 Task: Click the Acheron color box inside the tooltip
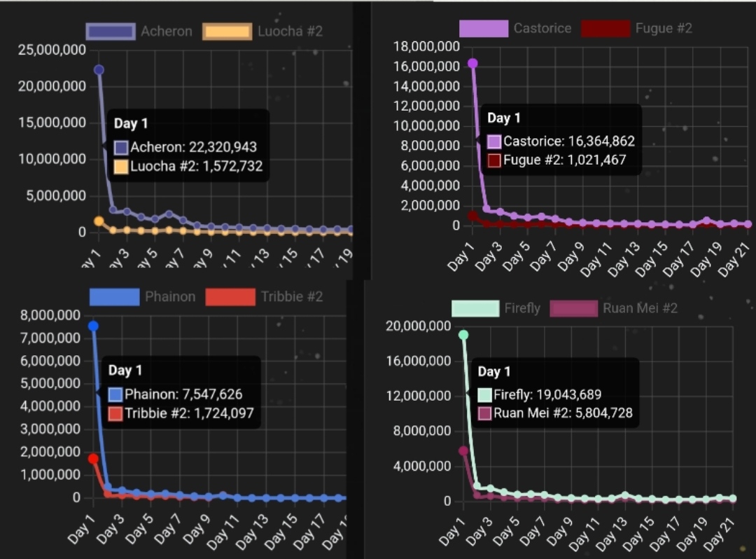tap(121, 148)
